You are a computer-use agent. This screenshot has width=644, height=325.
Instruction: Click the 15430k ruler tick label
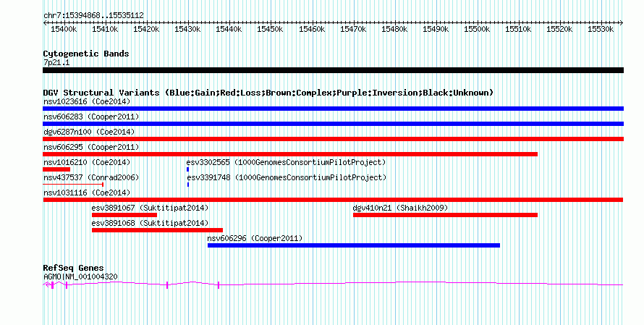pyautogui.click(x=187, y=29)
